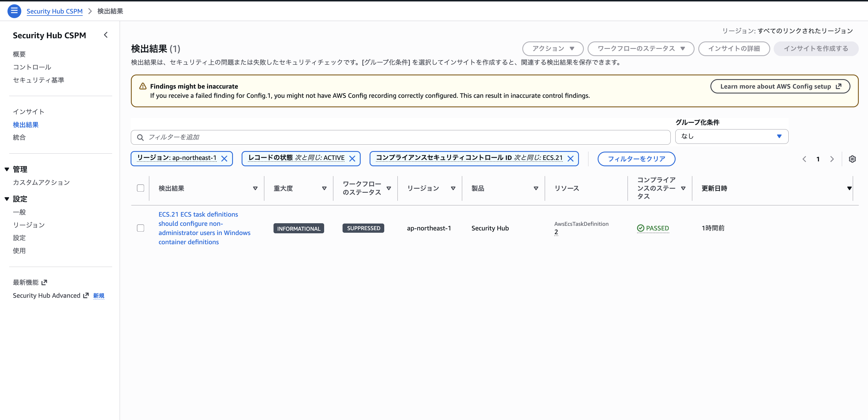The image size is (868, 420).
Task: Go to previous results page arrow
Action: [804, 159]
